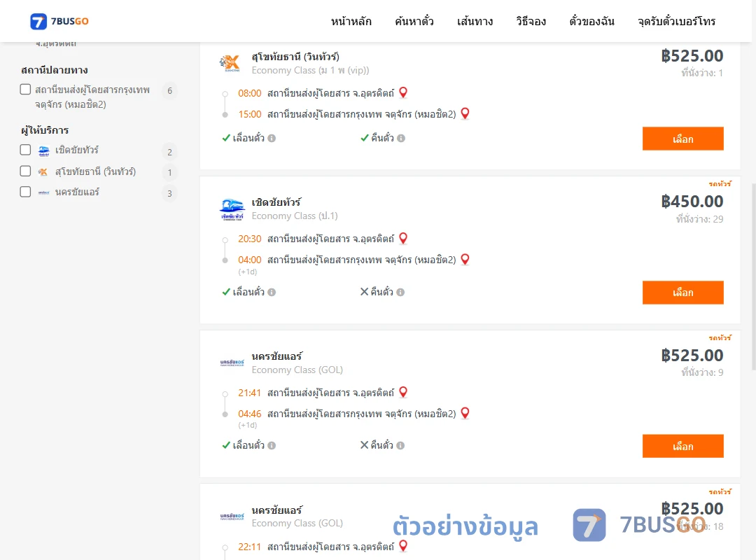
Task: Click the Economy Class (ป.1) label
Action: [295, 216]
